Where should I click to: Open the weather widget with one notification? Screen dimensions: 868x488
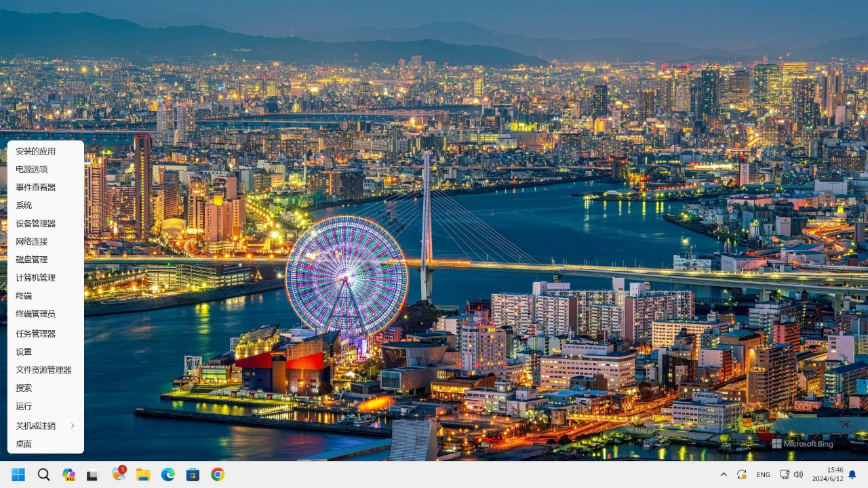point(117,474)
